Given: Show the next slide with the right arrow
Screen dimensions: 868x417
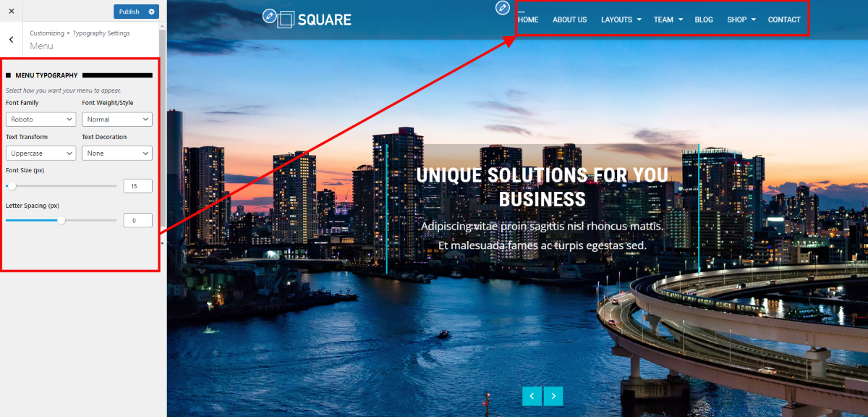Looking at the screenshot, I should pyautogui.click(x=553, y=396).
